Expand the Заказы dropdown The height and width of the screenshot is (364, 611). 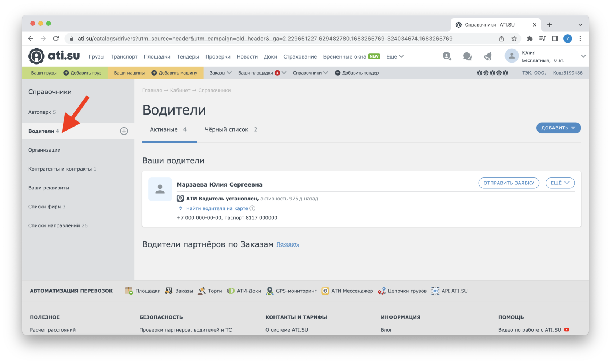point(220,73)
